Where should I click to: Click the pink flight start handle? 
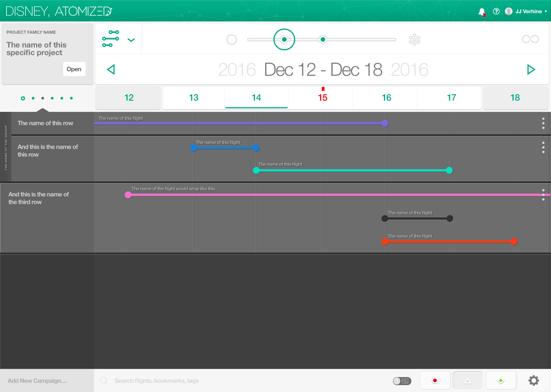[x=128, y=195]
